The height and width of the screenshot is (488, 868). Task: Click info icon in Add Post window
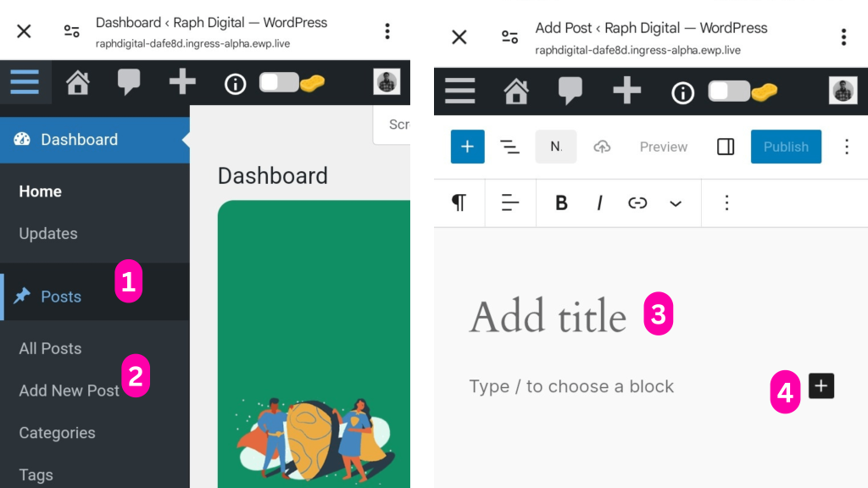pos(682,92)
